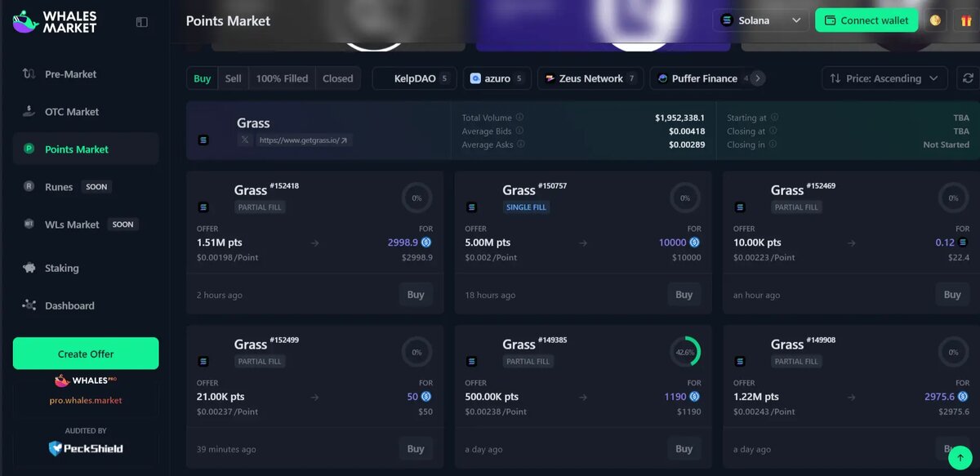Click the USDC coin icon beside 2998.9
The height and width of the screenshot is (476, 980).
(x=426, y=242)
